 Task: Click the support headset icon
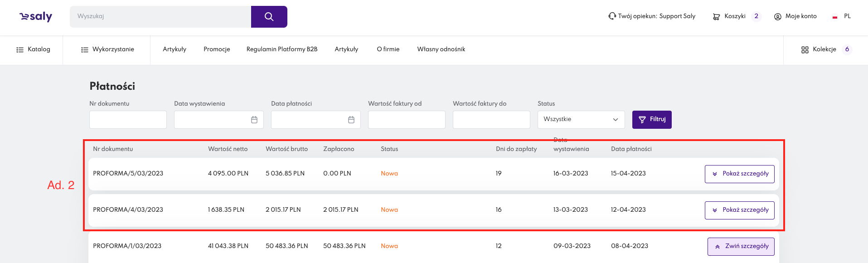pyautogui.click(x=612, y=16)
